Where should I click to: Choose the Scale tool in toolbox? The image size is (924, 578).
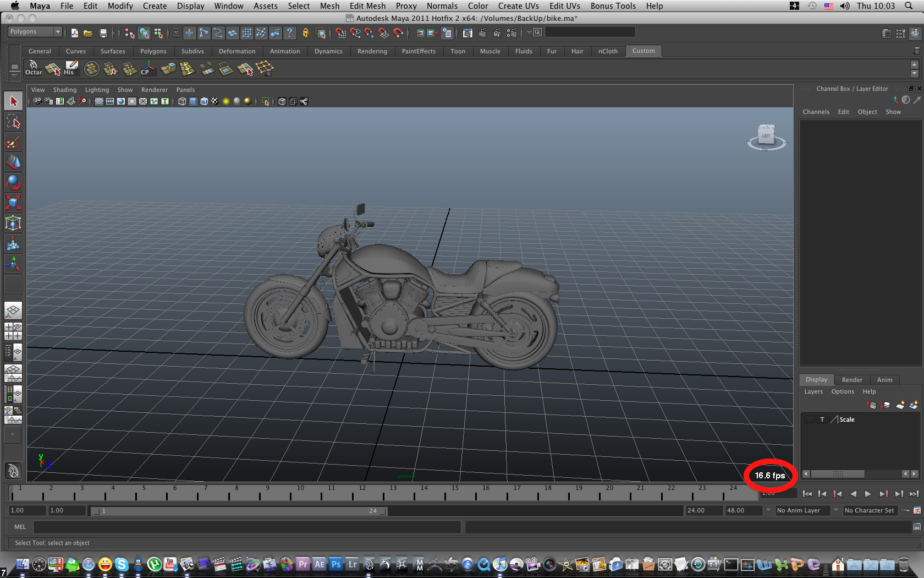[13, 202]
